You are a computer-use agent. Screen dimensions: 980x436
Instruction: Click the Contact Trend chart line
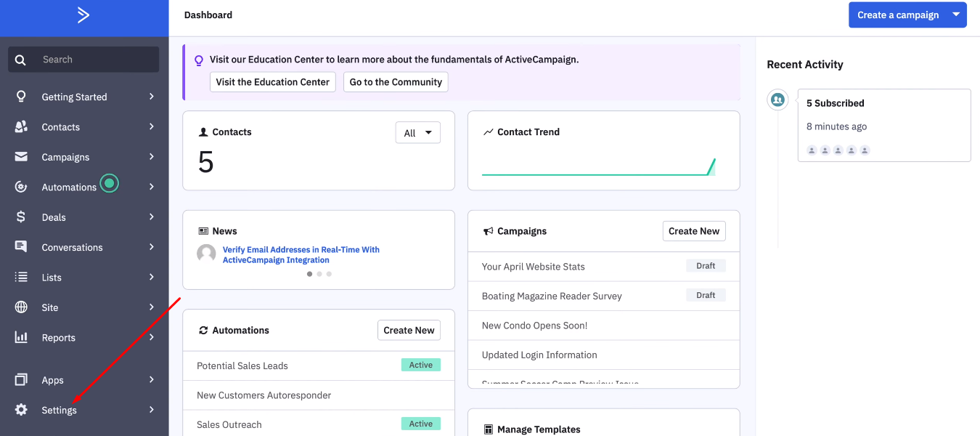tap(599, 167)
